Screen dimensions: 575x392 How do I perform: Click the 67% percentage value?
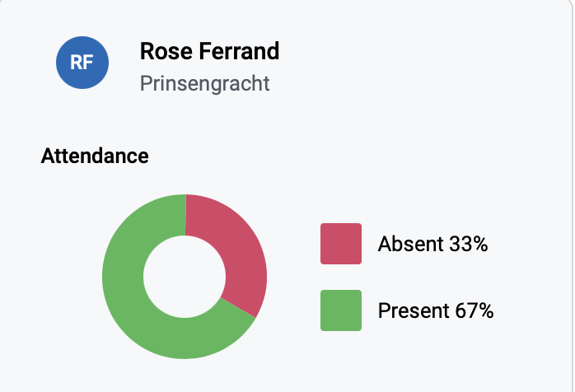point(474,311)
